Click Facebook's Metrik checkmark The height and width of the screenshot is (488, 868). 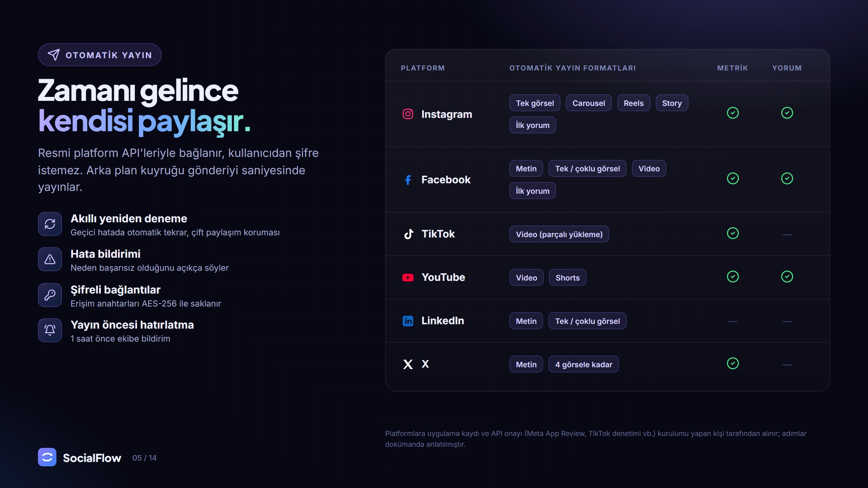[x=733, y=178]
